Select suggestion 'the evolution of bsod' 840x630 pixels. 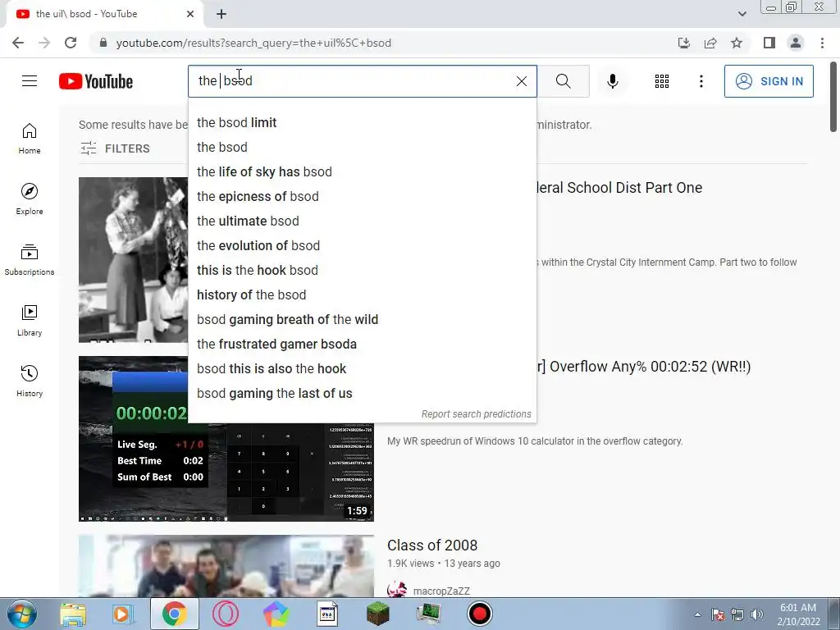pyautogui.click(x=362, y=246)
